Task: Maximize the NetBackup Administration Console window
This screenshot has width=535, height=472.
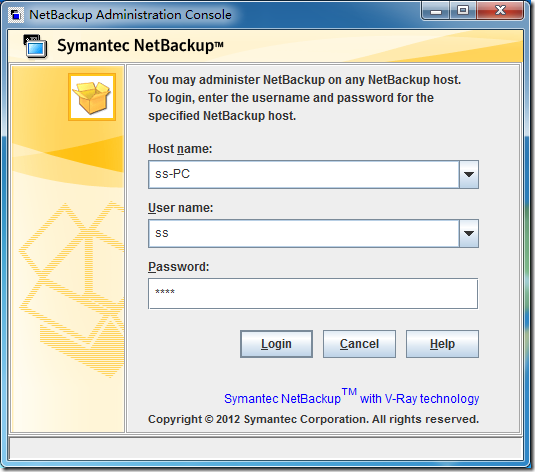Action: (463, 11)
